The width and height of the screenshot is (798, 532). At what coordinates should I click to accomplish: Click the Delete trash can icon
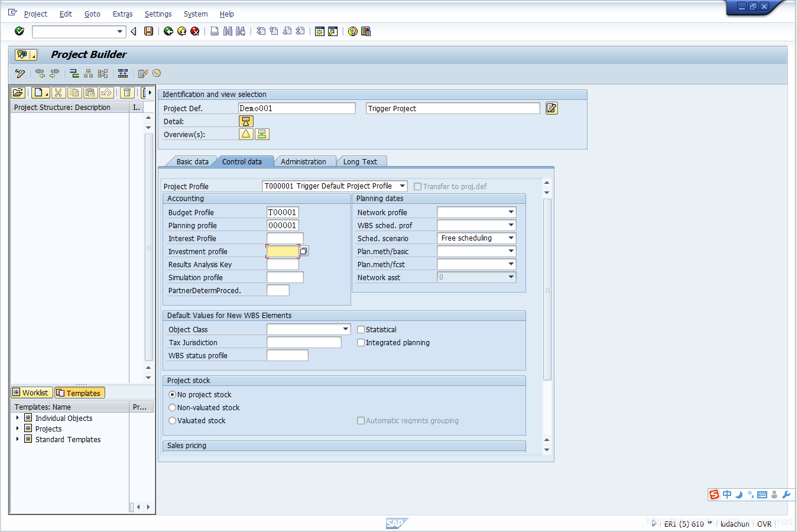126,92
